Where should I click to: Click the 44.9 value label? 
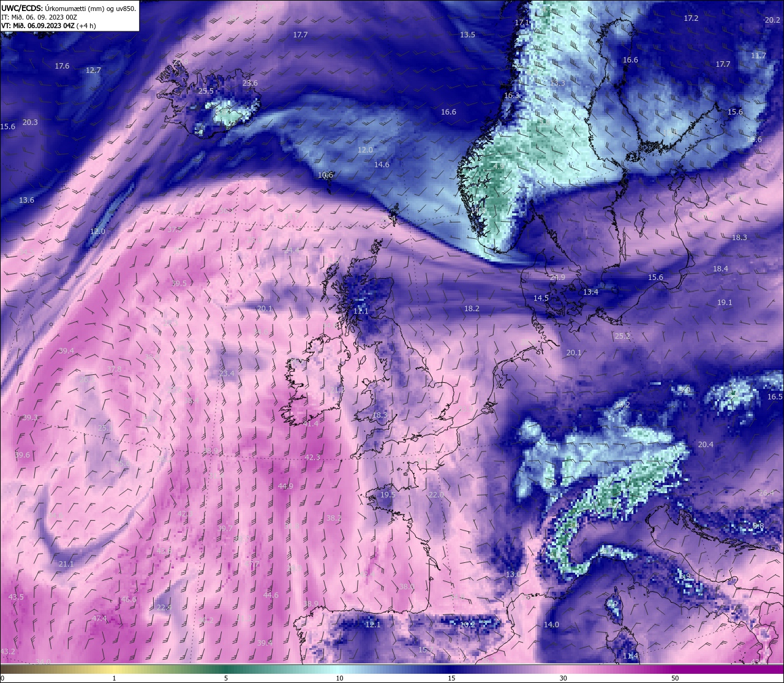point(285,486)
